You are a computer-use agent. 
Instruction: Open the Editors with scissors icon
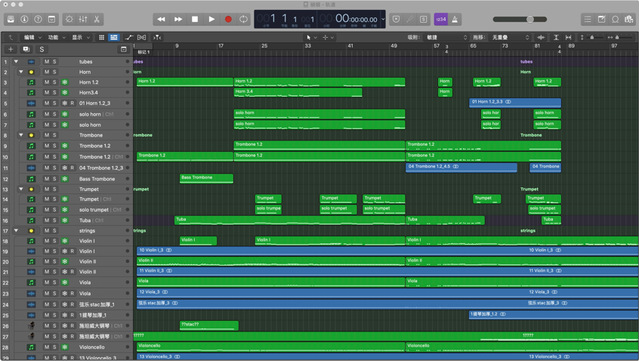pos(97,19)
